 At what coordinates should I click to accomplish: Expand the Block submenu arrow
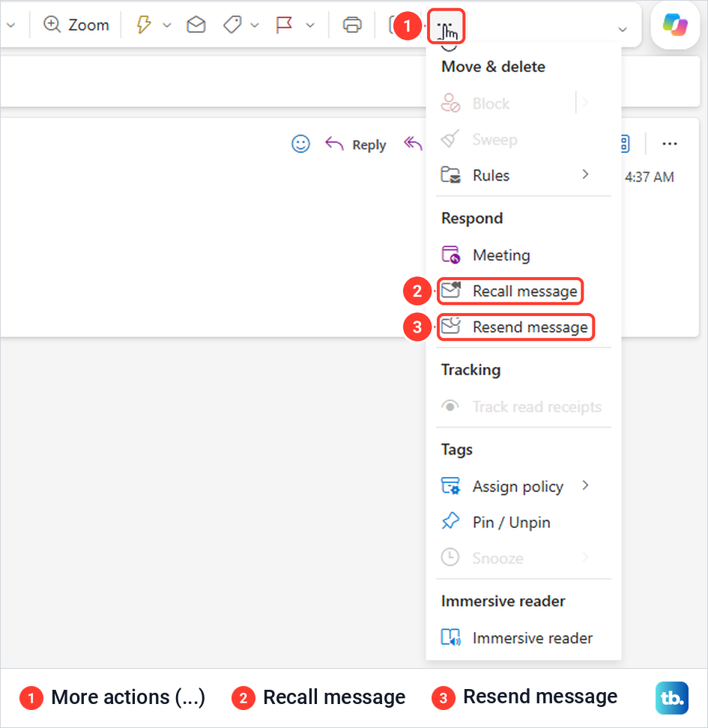tap(585, 102)
